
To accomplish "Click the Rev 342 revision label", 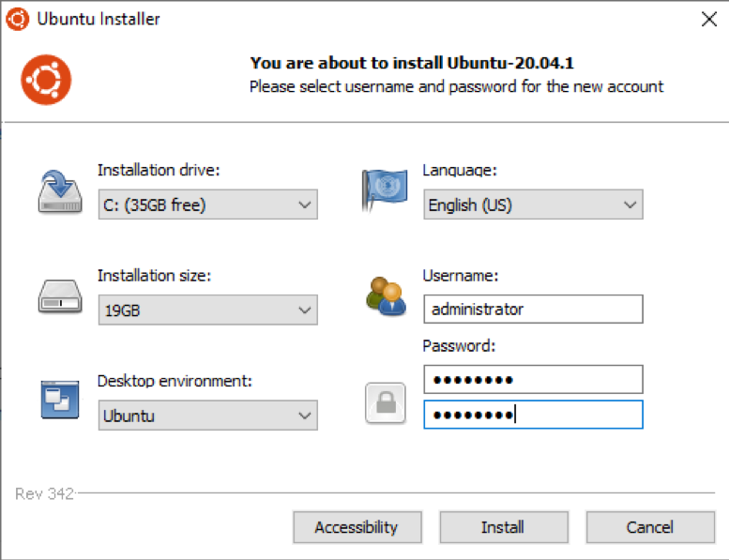I will [45, 493].
